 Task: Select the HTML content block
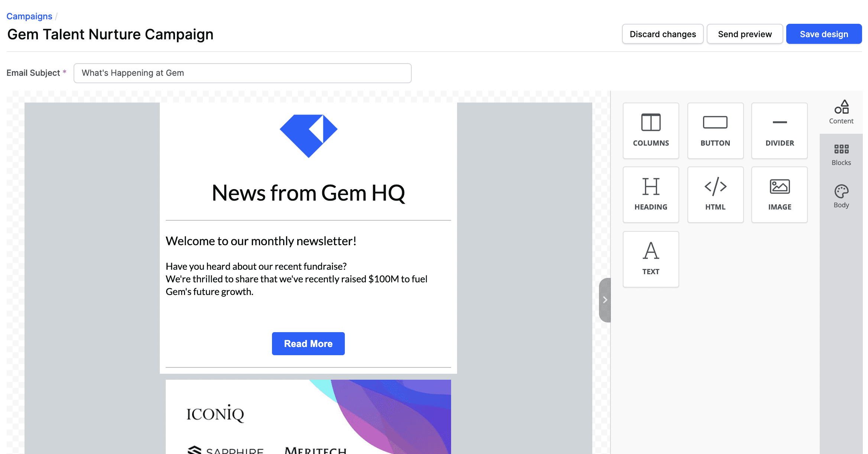(715, 195)
